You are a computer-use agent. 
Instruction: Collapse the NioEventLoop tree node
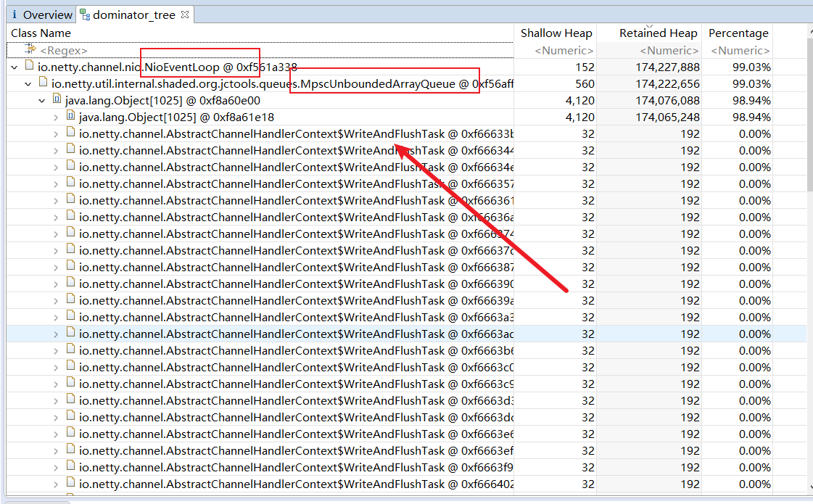(x=15, y=67)
